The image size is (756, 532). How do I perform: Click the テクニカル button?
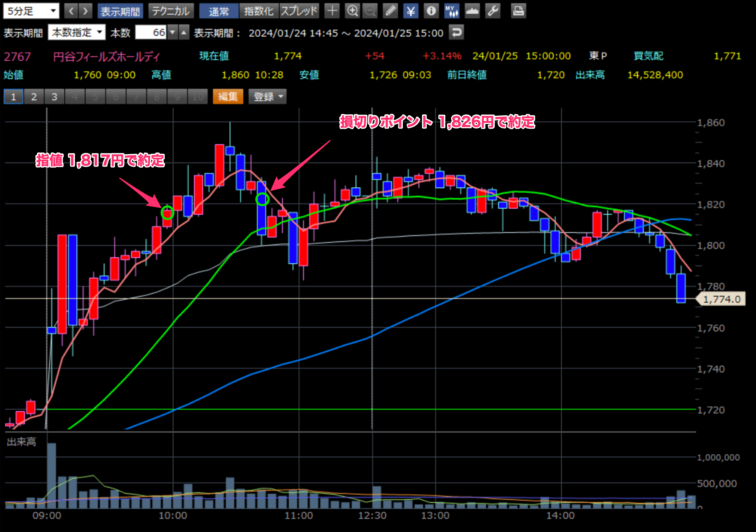coord(171,11)
